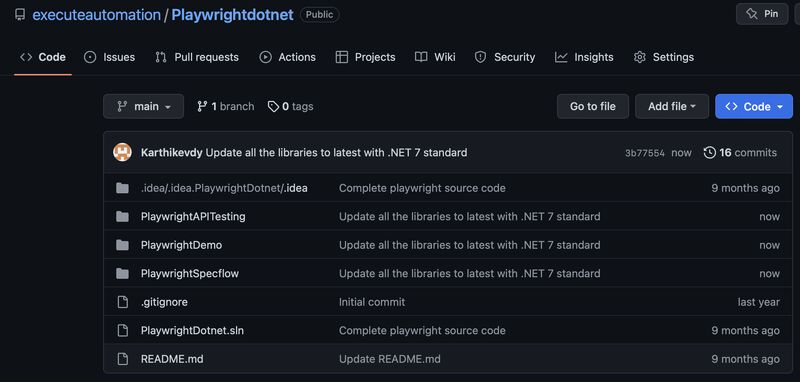Open commit hash 3b77554

pos(645,153)
